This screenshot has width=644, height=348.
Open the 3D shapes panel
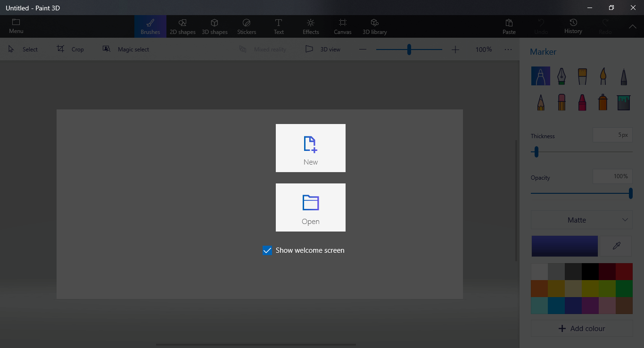215,26
